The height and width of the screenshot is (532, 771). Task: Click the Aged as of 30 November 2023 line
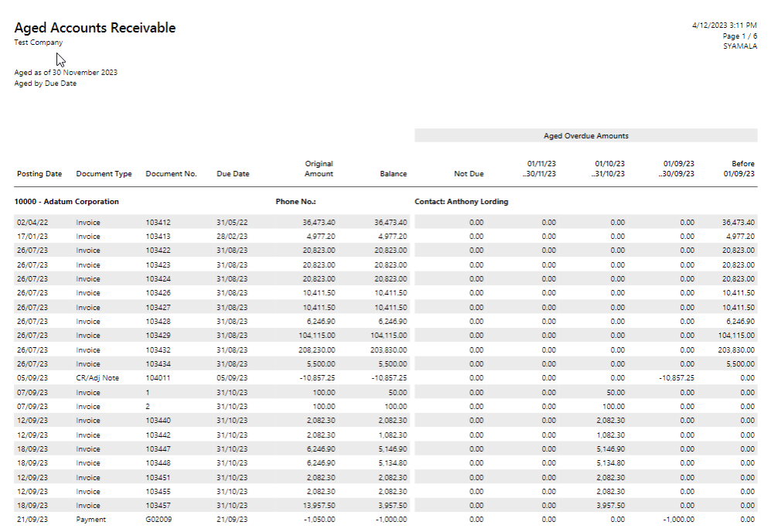pyautogui.click(x=65, y=72)
